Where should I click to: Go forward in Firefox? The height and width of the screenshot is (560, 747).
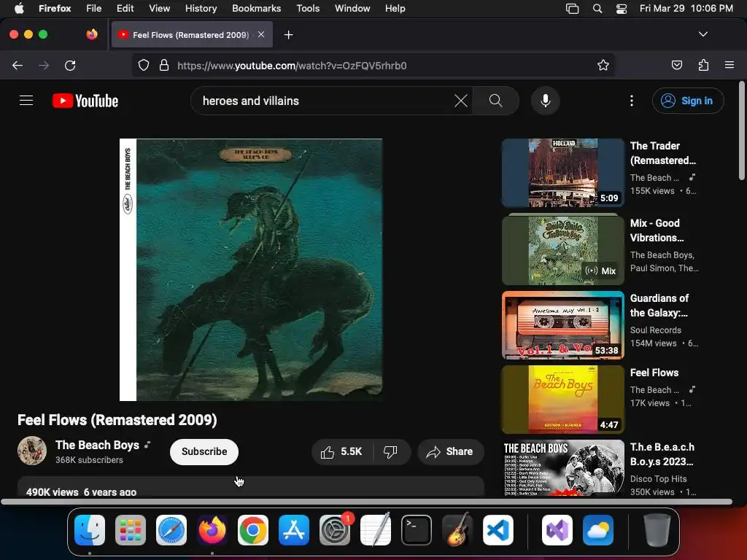point(44,65)
